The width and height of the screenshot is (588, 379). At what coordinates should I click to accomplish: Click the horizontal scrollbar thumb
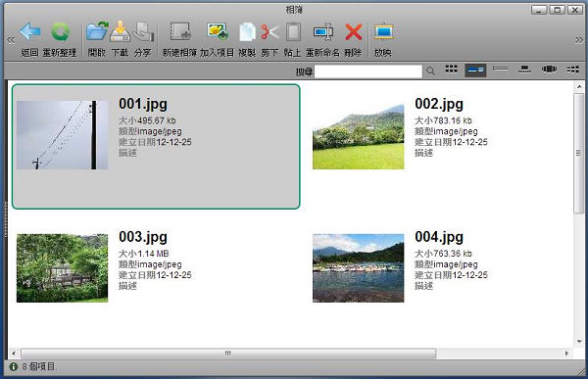228,354
